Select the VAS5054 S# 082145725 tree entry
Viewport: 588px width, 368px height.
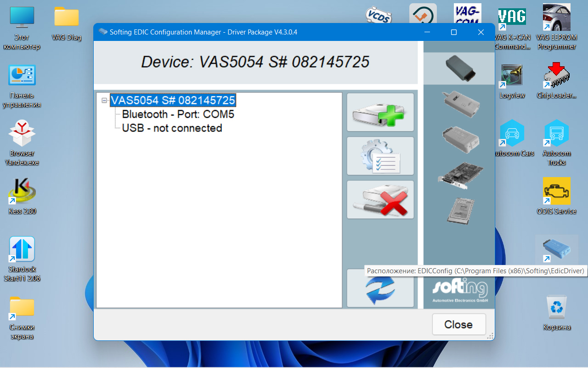[x=173, y=100]
